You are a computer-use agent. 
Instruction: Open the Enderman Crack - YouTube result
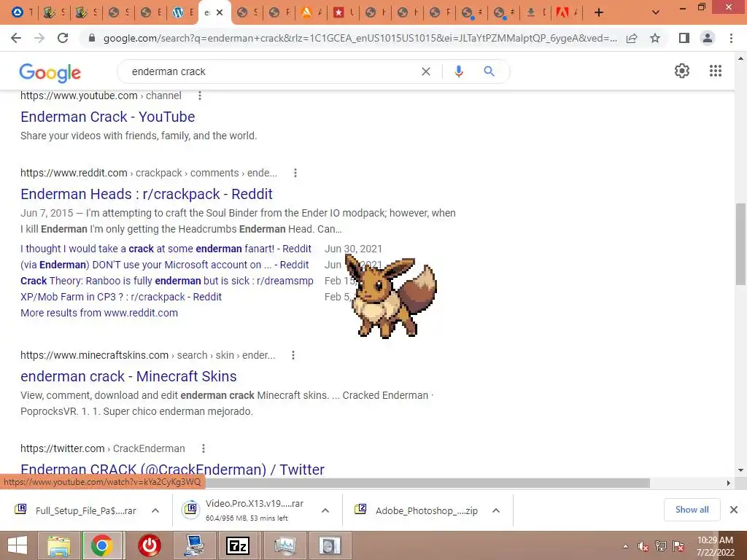108,117
